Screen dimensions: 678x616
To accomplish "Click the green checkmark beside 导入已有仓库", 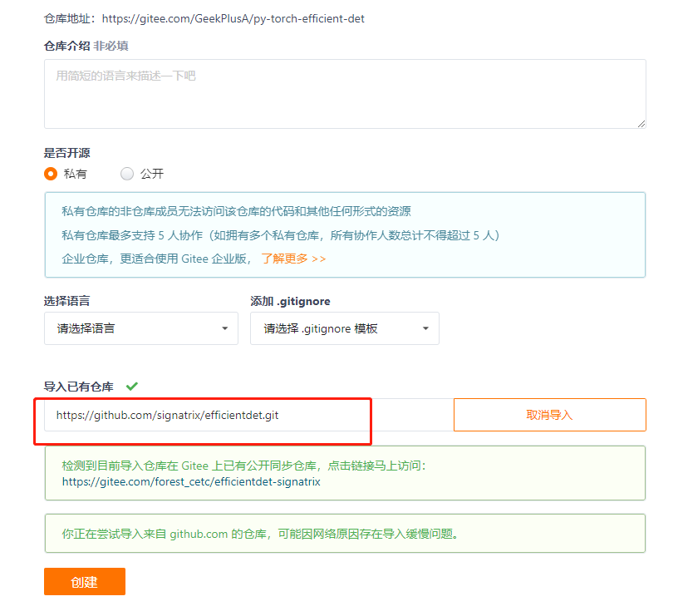I will (131, 386).
